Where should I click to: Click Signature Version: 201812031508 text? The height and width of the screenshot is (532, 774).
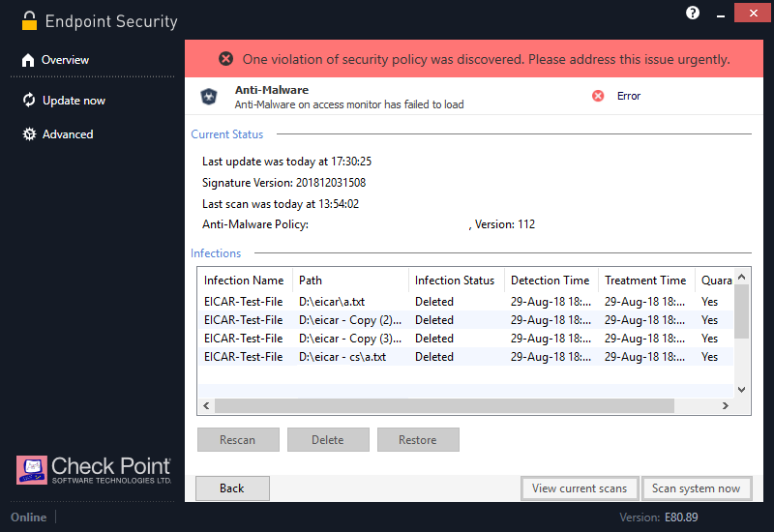click(x=283, y=183)
